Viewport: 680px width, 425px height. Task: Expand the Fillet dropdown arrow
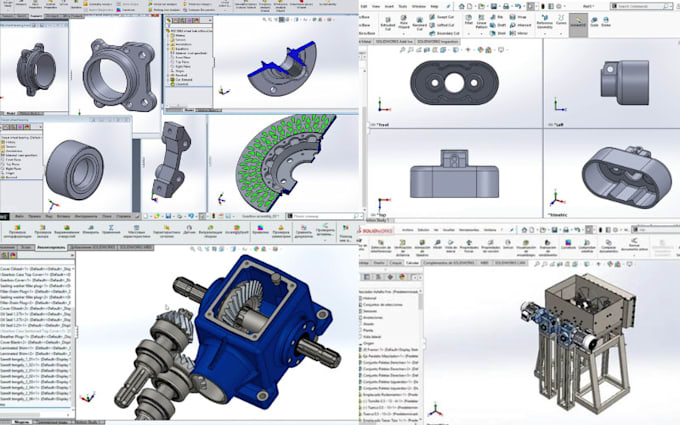point(469,33)
